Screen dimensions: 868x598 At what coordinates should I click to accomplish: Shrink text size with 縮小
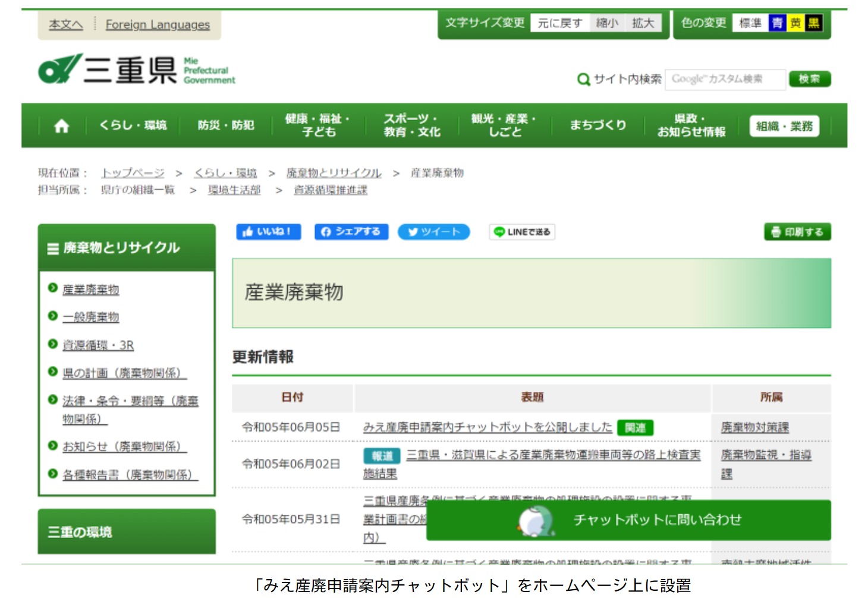tap(607, 23)
